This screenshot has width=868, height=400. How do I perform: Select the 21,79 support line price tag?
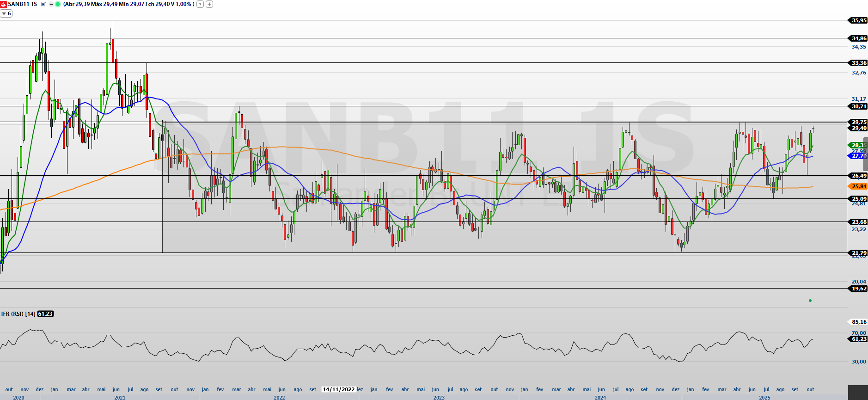pyautogui.click(x=859, y=253)
